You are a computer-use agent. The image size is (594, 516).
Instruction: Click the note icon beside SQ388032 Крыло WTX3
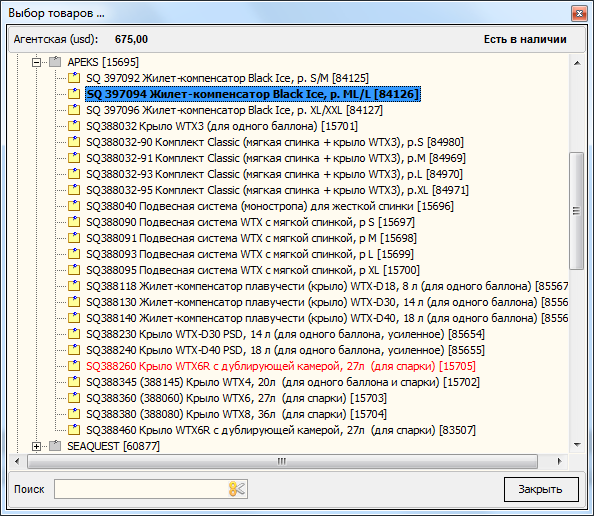pos(74,126)
